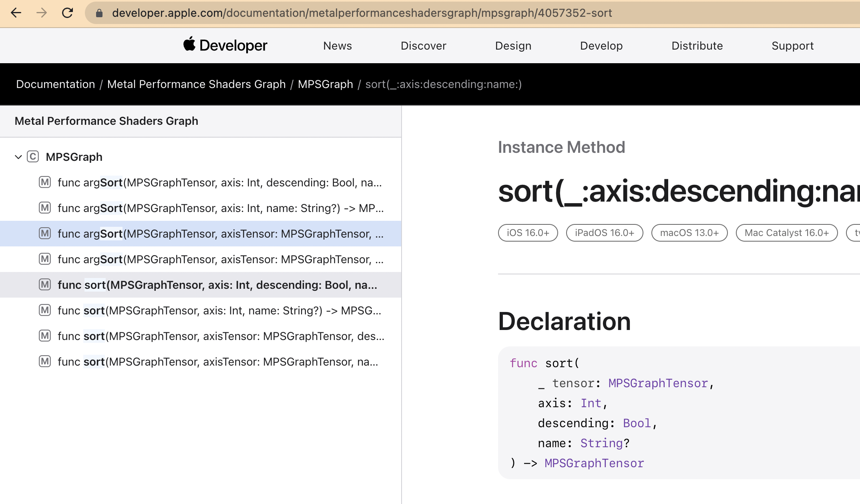Open the Develop navigation menu

601,46
